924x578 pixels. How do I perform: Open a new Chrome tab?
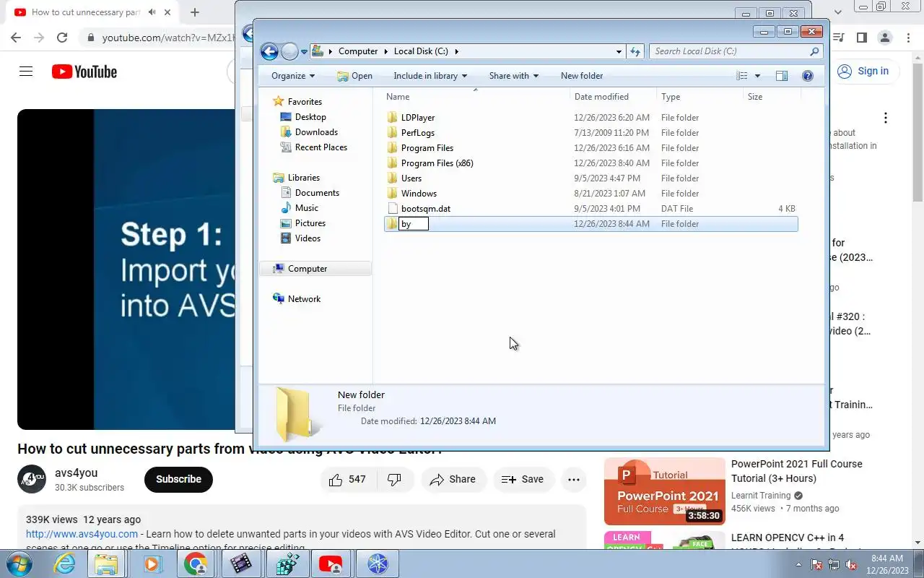[x=195, y=12]
